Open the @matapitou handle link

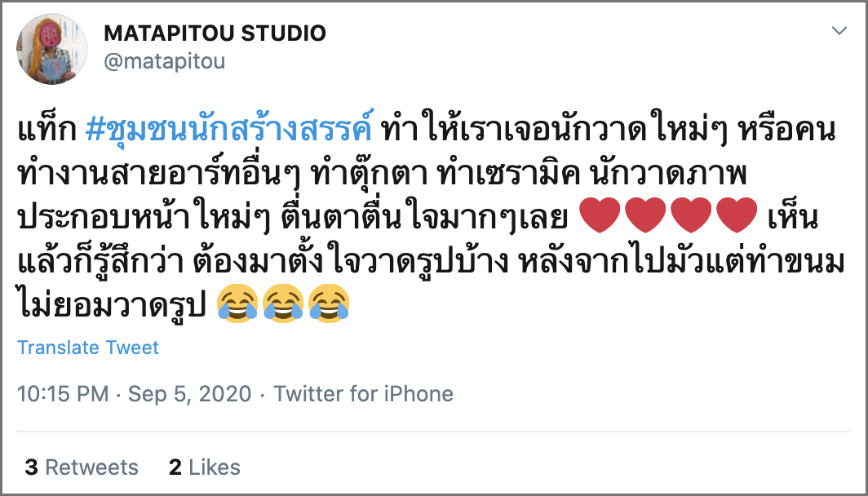coord(165,61)
